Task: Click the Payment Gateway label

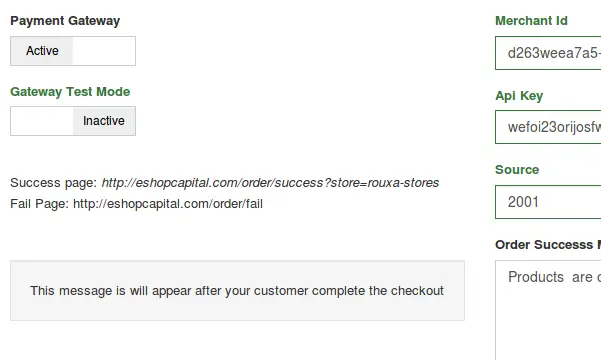Action: coord(65,21)
